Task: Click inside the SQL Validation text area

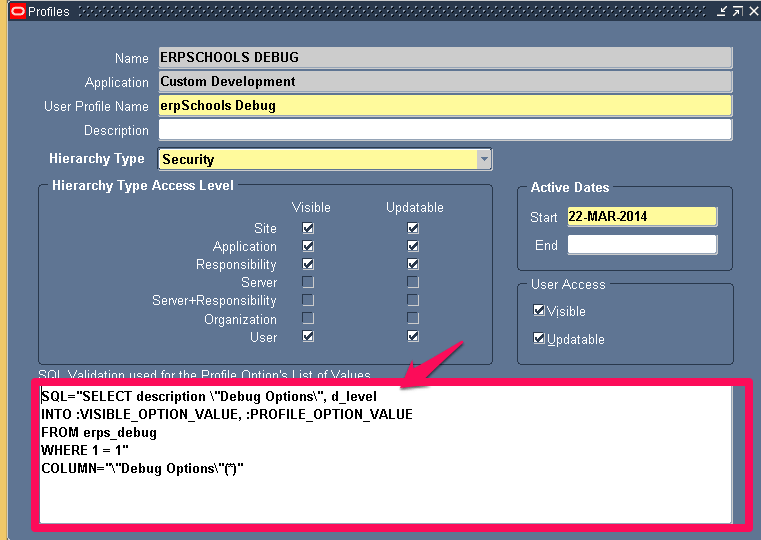Action: [x=386, y=455]
